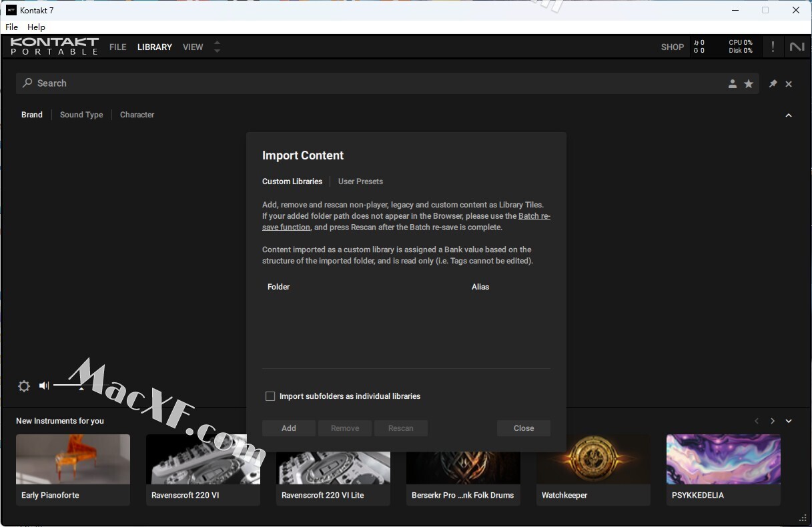
Task: Click the window resize grip at bottom-right corner
Action: pos(803,518)
